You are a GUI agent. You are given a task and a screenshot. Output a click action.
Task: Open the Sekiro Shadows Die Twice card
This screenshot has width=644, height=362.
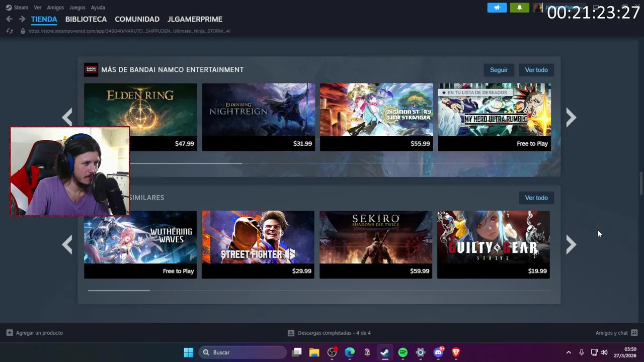(x=376, y=245)
